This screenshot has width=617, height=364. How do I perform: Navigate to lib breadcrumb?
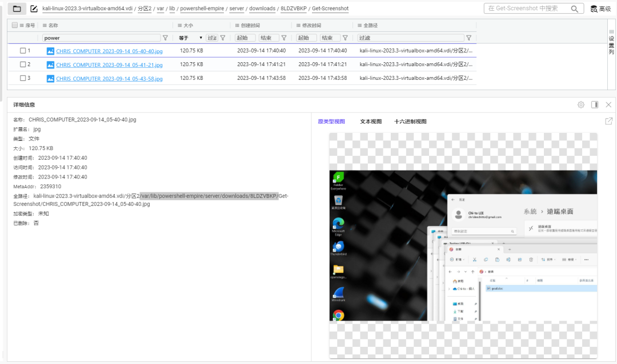pyautogui.click(x=172, y=8)
